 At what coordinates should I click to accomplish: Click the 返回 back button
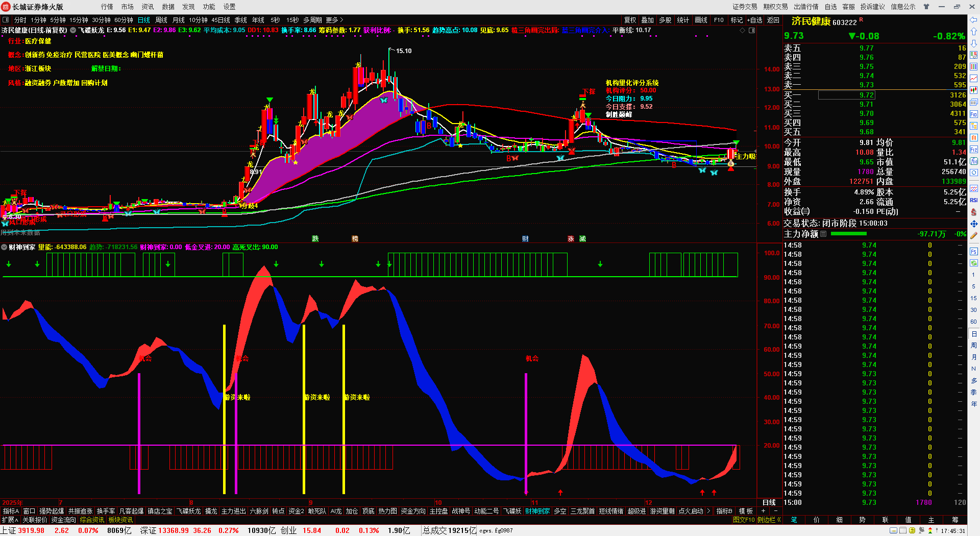[773, 20]
